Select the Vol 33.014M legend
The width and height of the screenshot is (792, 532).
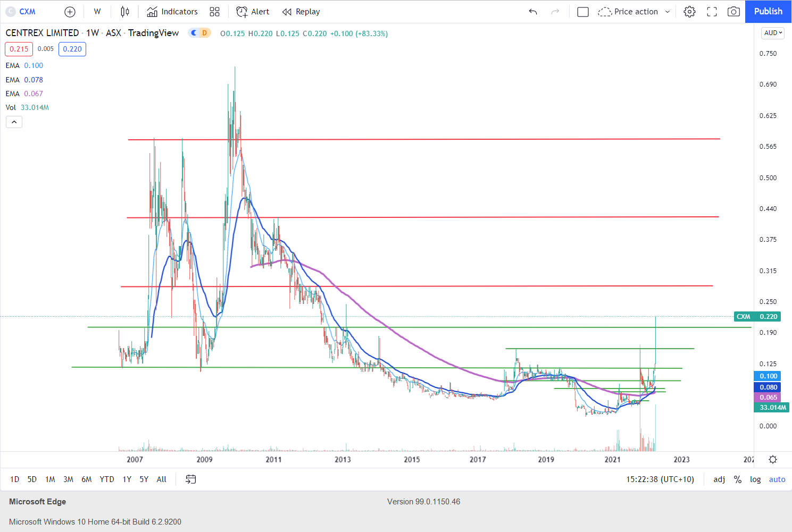pos(27,107)
